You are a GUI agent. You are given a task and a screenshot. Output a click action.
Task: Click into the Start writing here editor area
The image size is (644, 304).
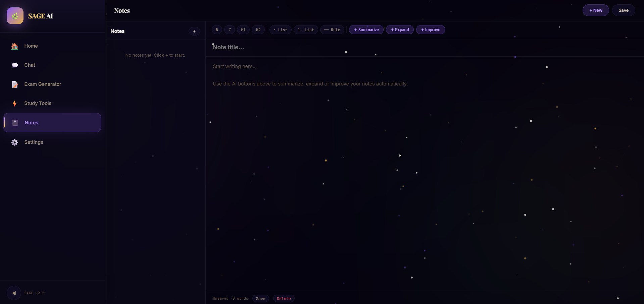coord(425,174)
